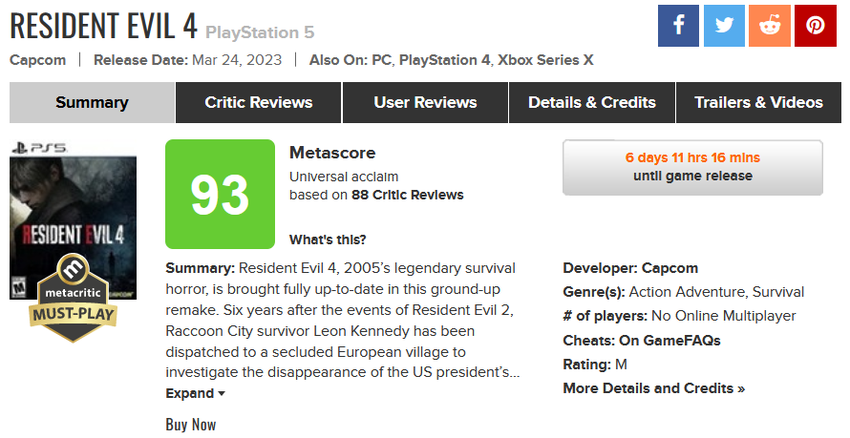Screen dimensions: 850x438
Task: Open the Details & Credits tab
Action: click(x=592, y=102)
